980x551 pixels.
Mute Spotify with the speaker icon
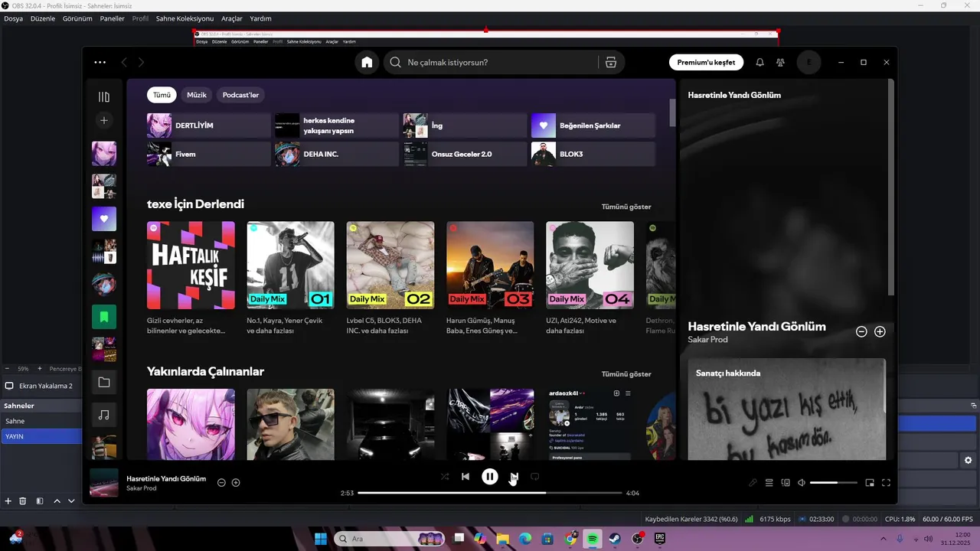pos(802,483)
